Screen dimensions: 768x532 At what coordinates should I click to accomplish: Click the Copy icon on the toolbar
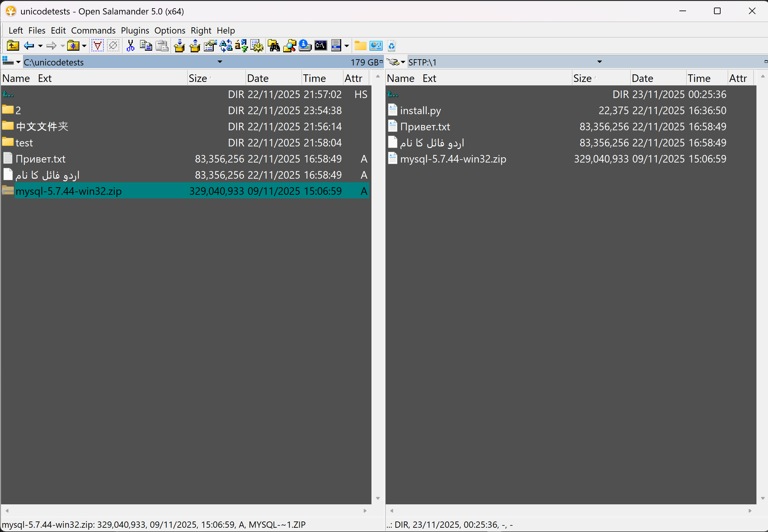tap(146, 46)
